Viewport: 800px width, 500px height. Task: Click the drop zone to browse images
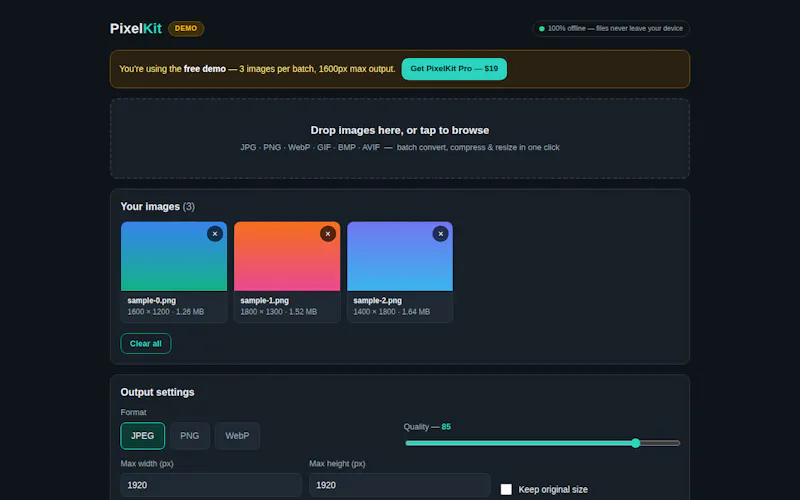tap(400, 138)
